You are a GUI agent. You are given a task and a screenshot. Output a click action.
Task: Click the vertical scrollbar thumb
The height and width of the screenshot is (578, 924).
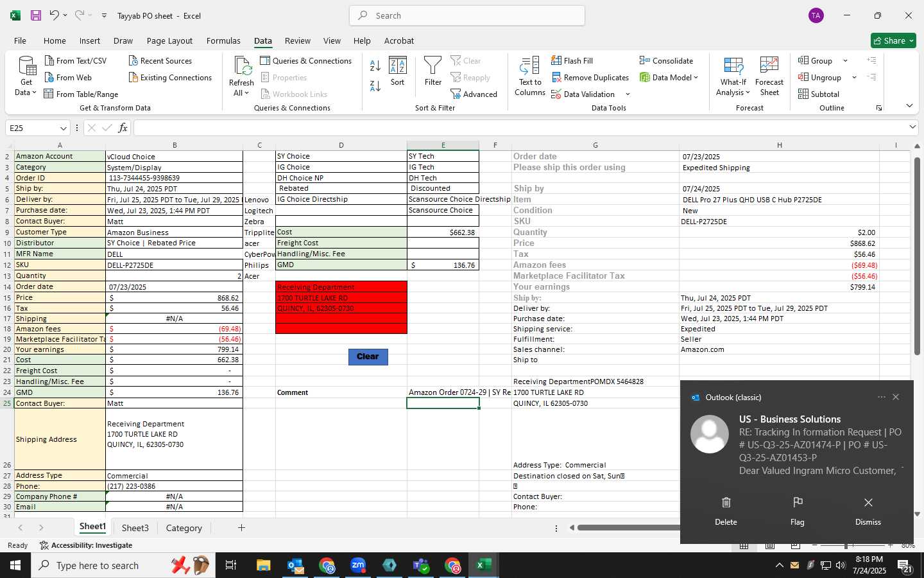tap(917, 256)
